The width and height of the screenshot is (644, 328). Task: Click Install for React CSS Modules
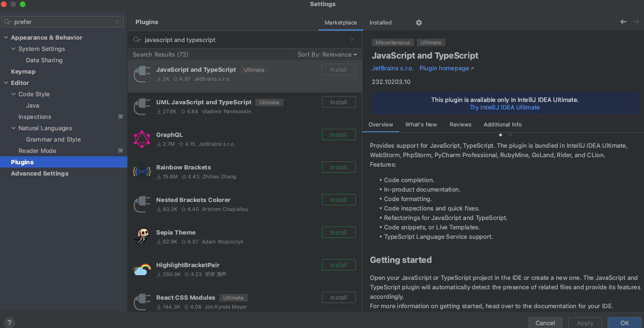[338, 297]
